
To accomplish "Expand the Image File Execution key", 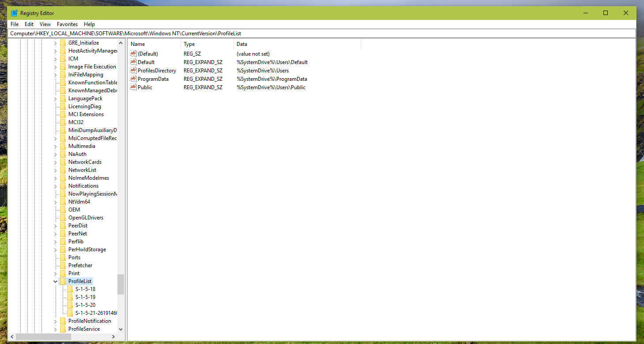I will click(56, 67).
